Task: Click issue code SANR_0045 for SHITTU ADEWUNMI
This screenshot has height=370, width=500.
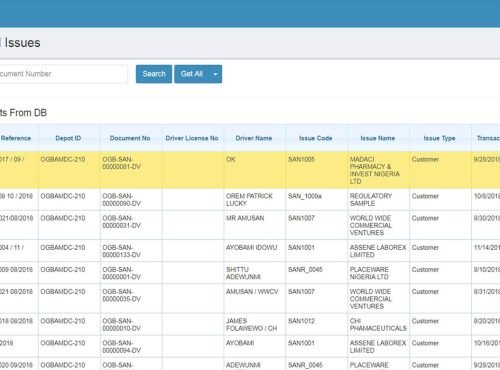Action: pyautogui.click(x=305, y=269)
